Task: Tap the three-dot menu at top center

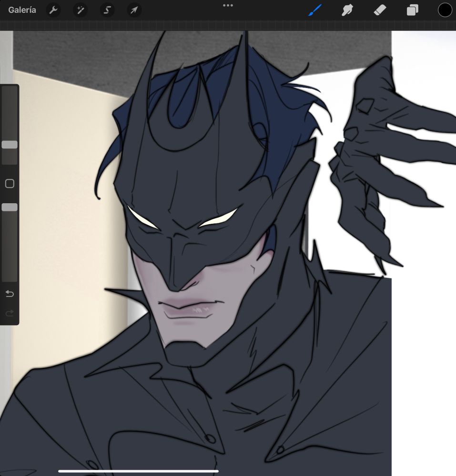Action: pyautogui.click(x=228, y=5)
